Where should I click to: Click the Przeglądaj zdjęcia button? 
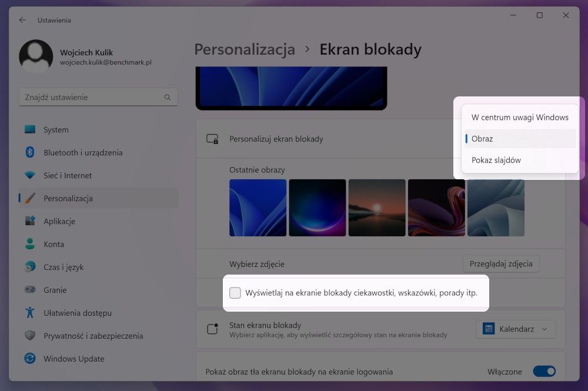tap(501, 263)
